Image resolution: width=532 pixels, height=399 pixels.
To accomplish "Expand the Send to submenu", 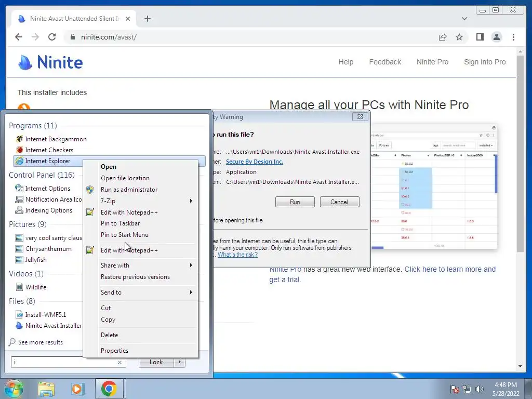I will click(140, 292).
